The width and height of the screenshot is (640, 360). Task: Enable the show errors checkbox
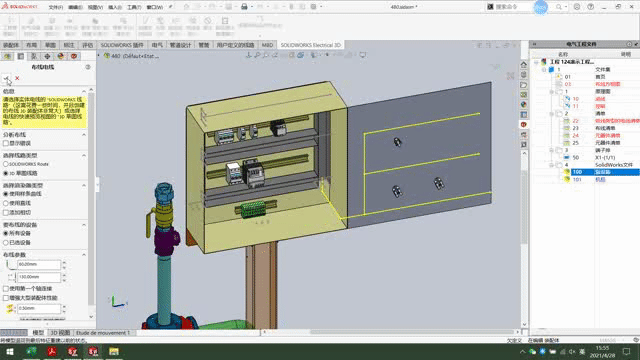6,143
